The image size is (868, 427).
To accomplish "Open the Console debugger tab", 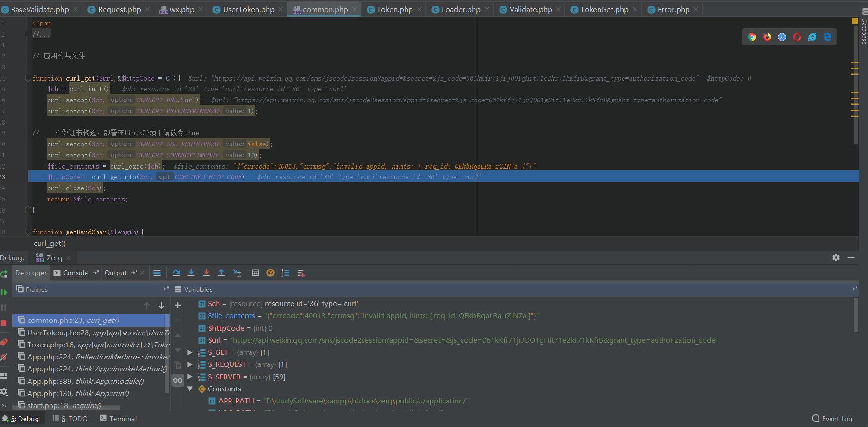I will tap(75, 273).
